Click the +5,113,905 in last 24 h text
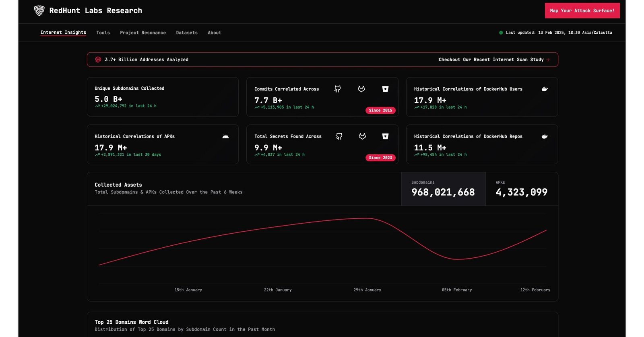Viewport: 644px width, 337px height. pos(287,107)
